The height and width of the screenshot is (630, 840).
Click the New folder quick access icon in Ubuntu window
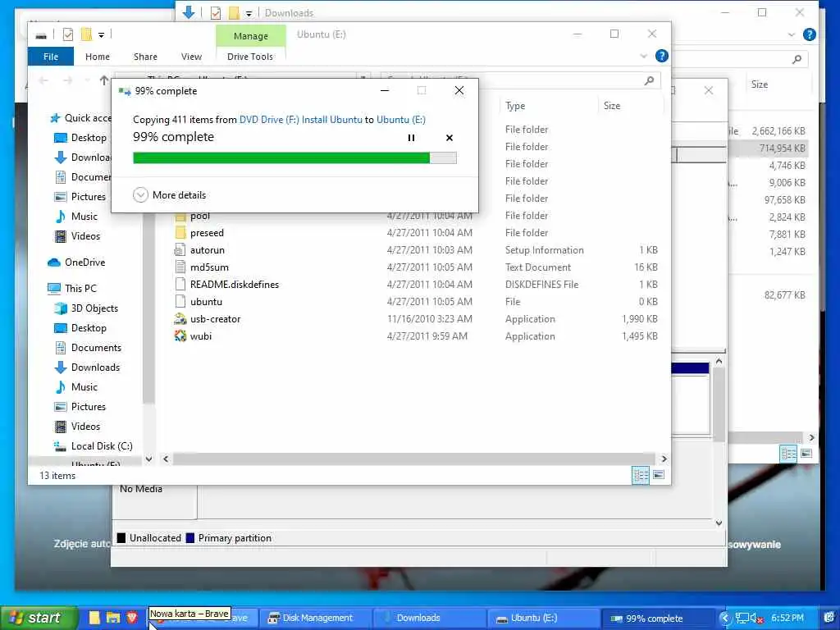point(85,34)
